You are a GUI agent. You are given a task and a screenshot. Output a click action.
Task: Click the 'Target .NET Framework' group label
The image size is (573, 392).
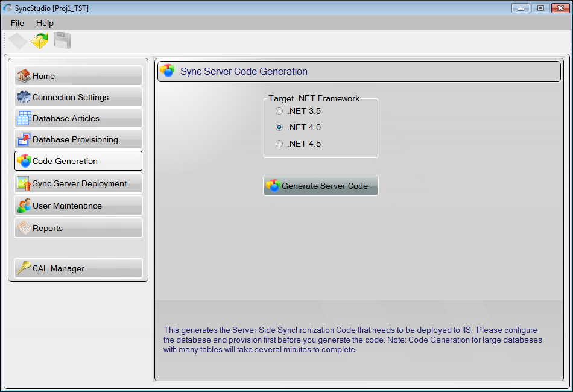coord(314,98)
